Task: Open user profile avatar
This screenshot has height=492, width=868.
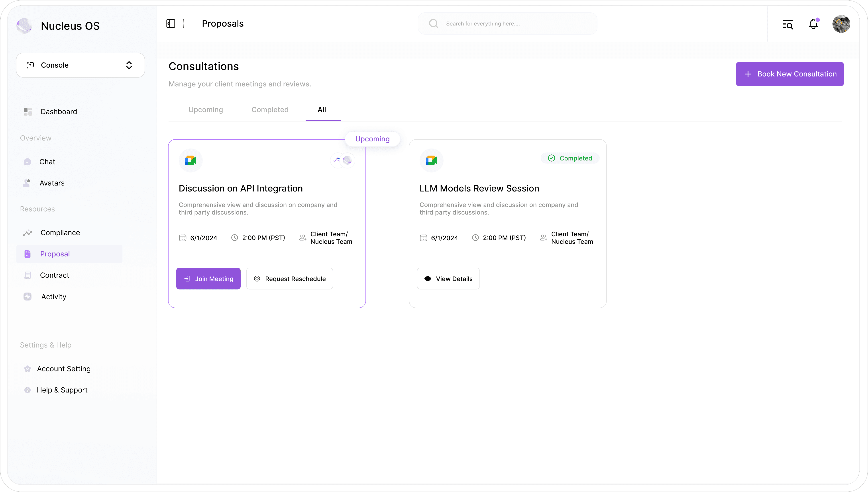Action: tap(841, 24)
